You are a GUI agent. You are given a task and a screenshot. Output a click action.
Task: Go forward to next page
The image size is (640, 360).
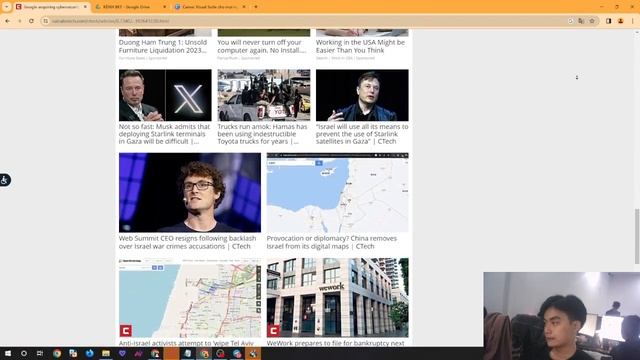point(20,21)
